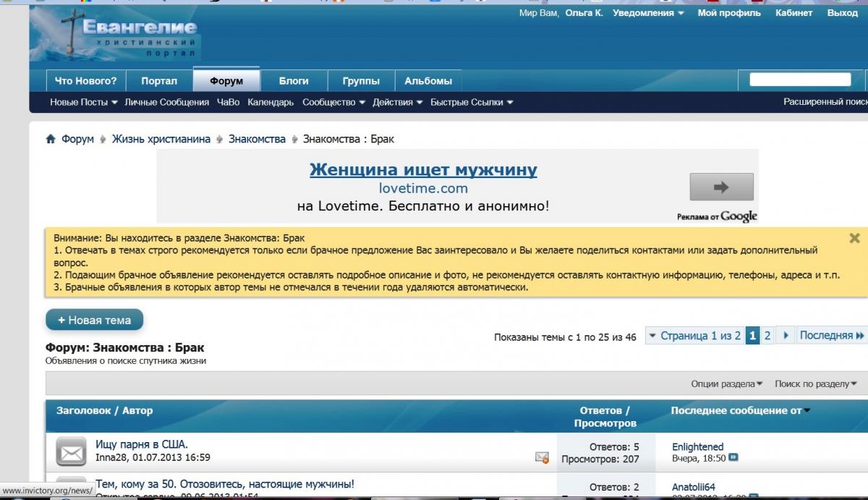868x500 pixels.
Task: Open Личные Сообщения in the submenu
Action: [166, 103]
